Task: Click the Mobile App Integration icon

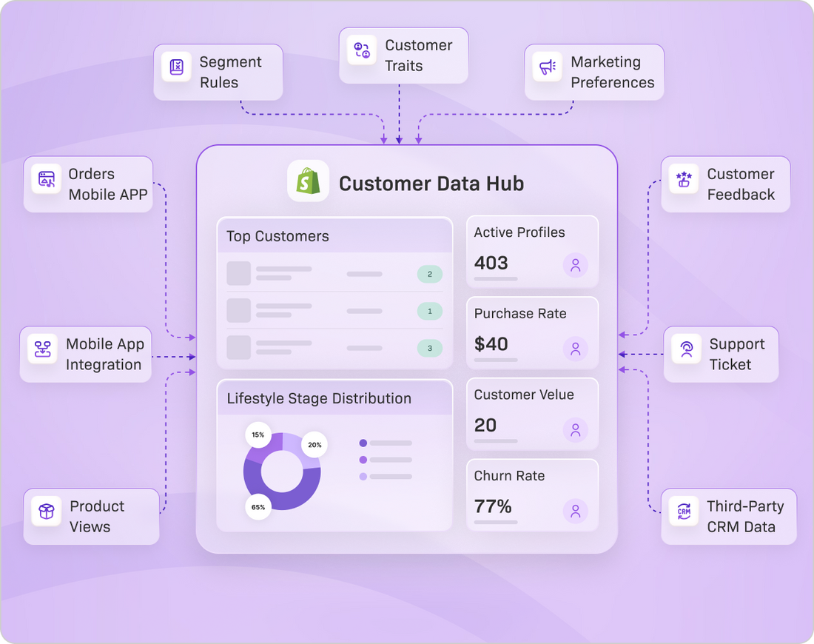Action: coord(43,349)
